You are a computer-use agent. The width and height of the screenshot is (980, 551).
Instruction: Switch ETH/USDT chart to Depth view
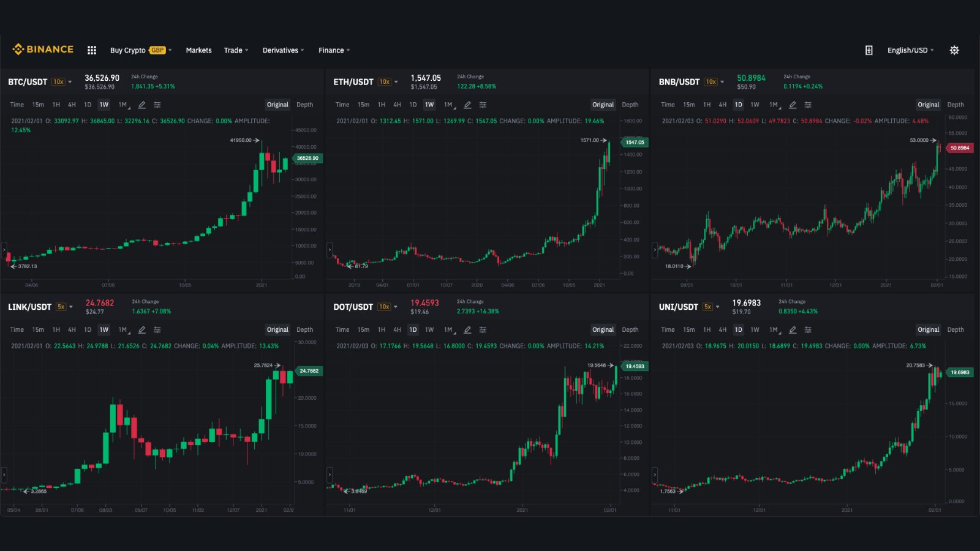(x=630, y=105)
